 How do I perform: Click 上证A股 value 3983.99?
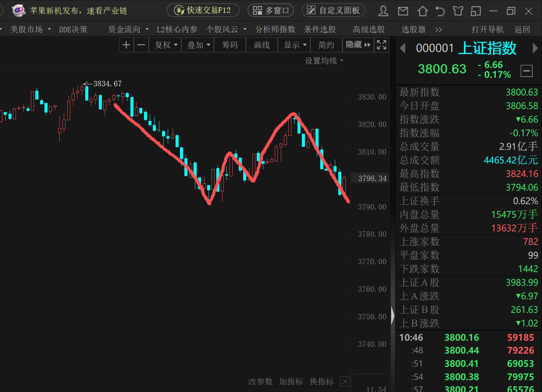(x=522, y=282)
